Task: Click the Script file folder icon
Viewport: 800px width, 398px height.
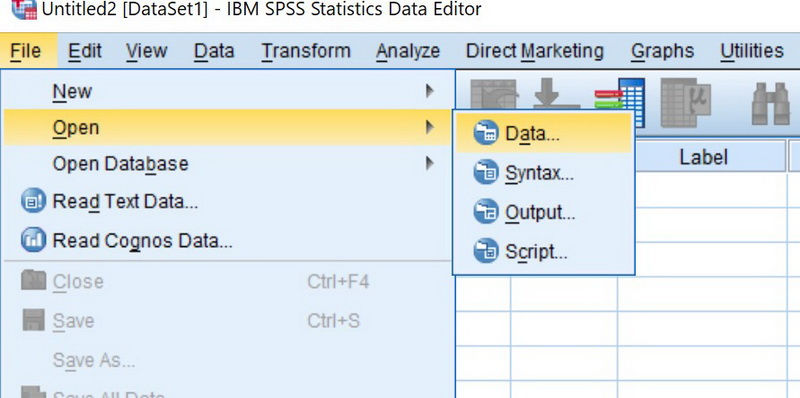Action: (486, 251)
